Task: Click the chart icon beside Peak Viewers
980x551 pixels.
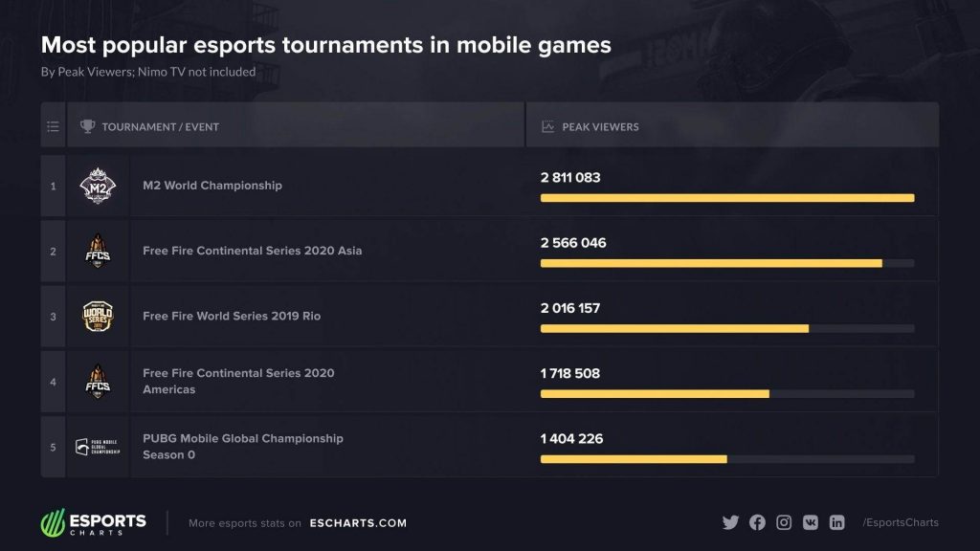Action: pyautogui.click(x=548, y=126)
